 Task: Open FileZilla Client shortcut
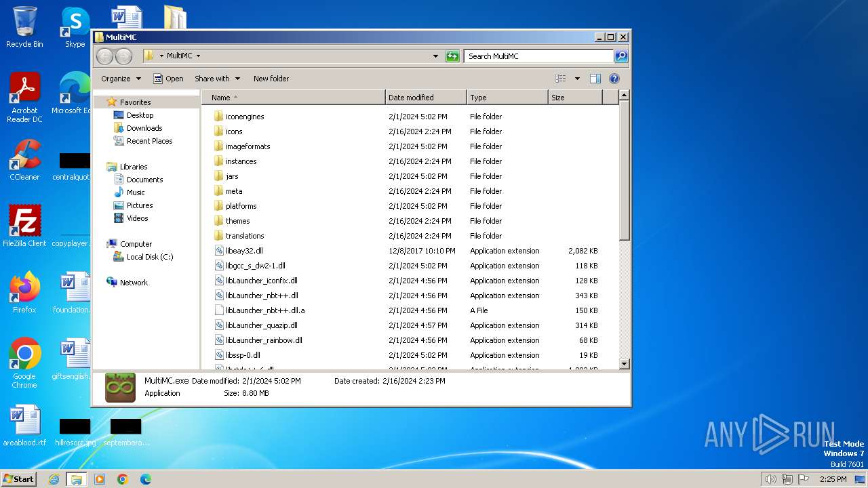pos(24,226)
